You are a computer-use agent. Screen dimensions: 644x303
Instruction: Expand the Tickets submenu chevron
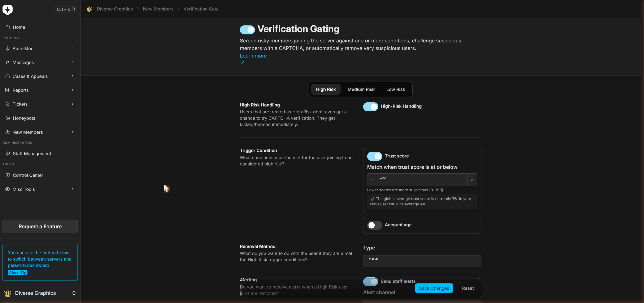(73, 104)
